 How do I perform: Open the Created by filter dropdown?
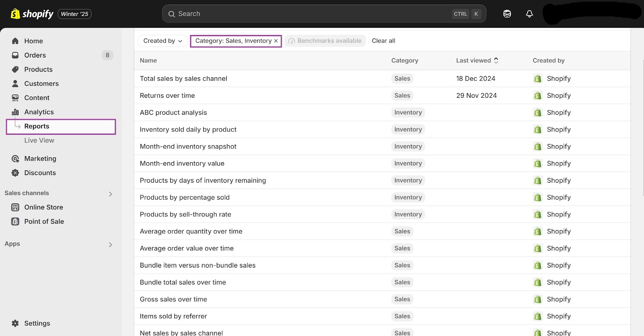pyautogui.click(x=163, y=41)
